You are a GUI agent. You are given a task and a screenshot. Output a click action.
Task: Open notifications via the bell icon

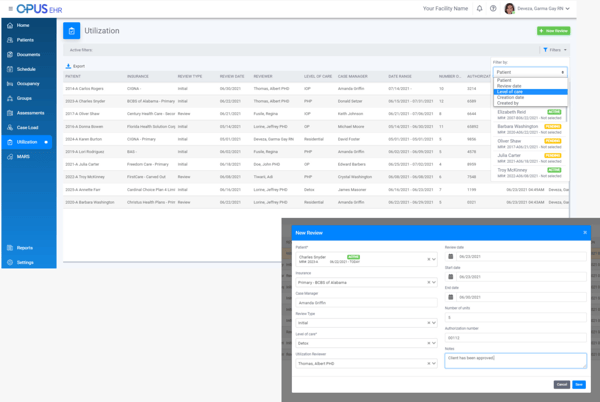pos(479,8)
